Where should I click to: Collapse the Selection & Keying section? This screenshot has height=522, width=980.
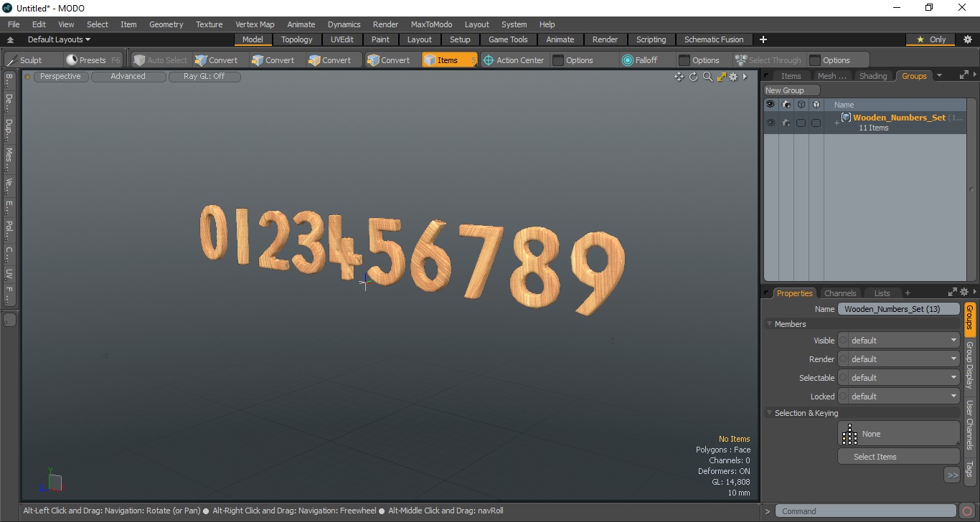coord(769,413)
